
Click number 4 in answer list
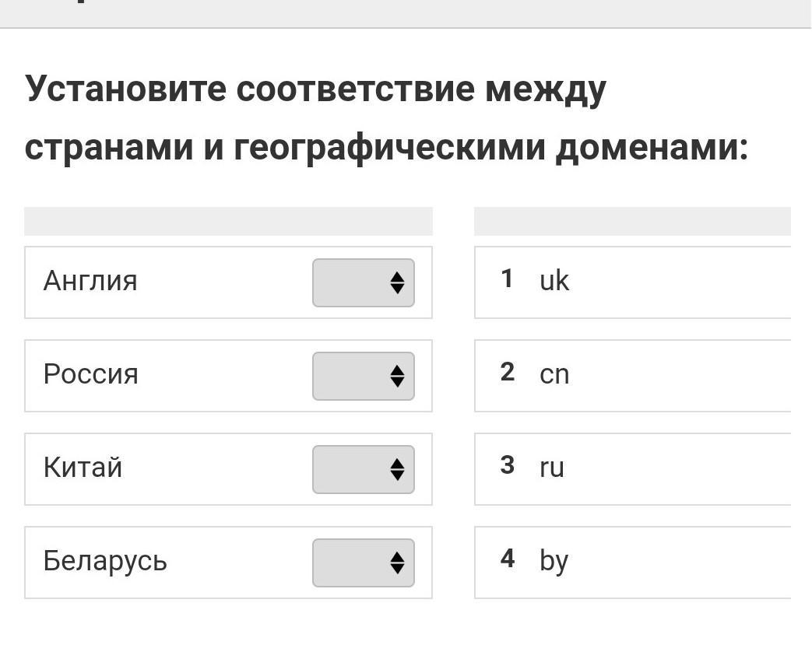(x=508, y=559)
